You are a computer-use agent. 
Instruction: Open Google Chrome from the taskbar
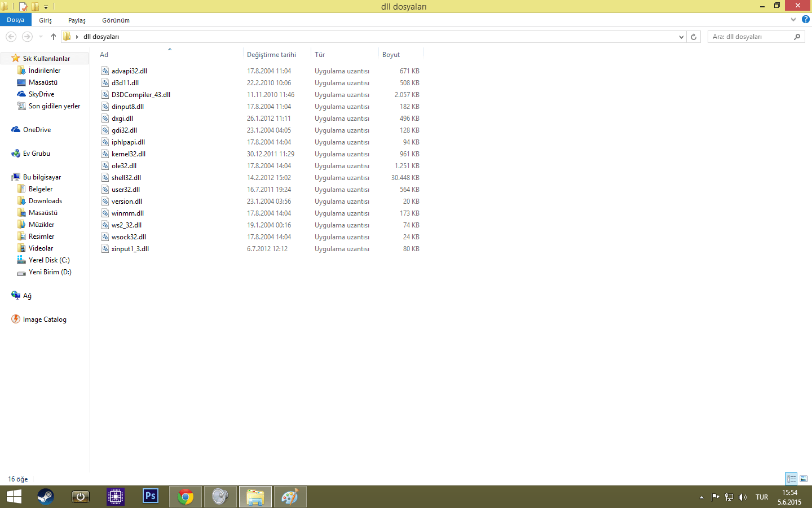[x=186, y=497]
